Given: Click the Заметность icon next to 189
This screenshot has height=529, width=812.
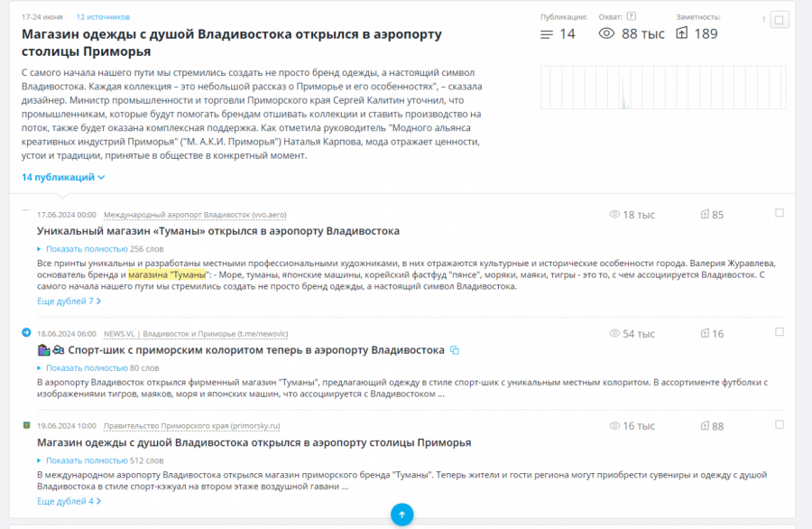Looking at the screenshot, I should point(681,33).
